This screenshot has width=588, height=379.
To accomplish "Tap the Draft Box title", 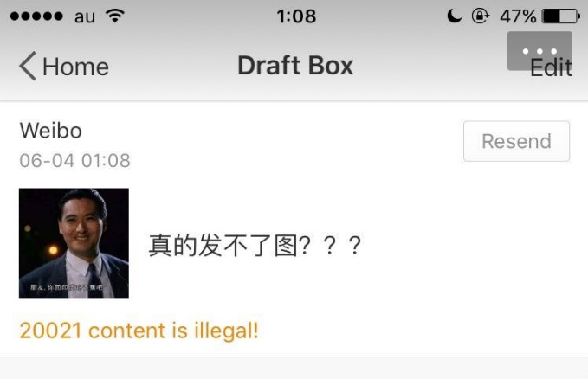I will (295, 66).
